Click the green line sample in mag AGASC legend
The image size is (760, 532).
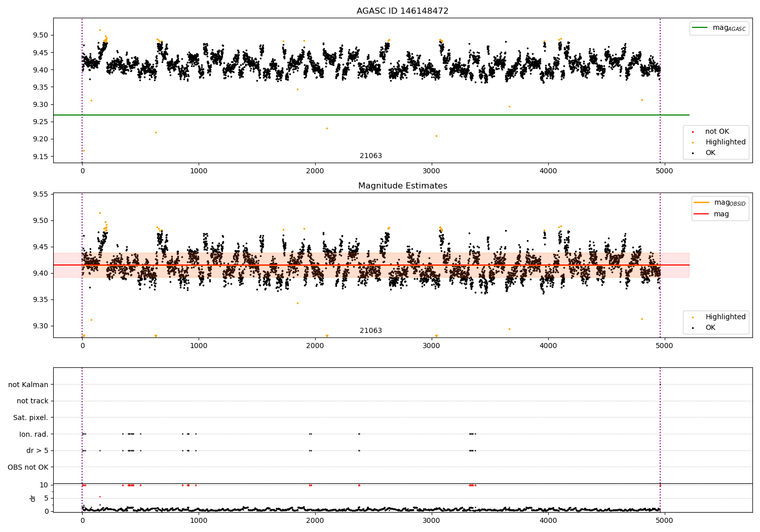point(700,28)
